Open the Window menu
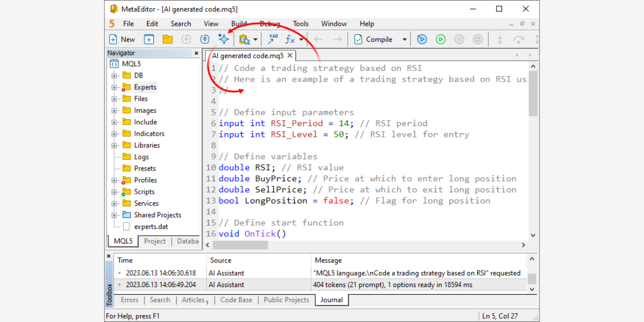 pos(334,24)
